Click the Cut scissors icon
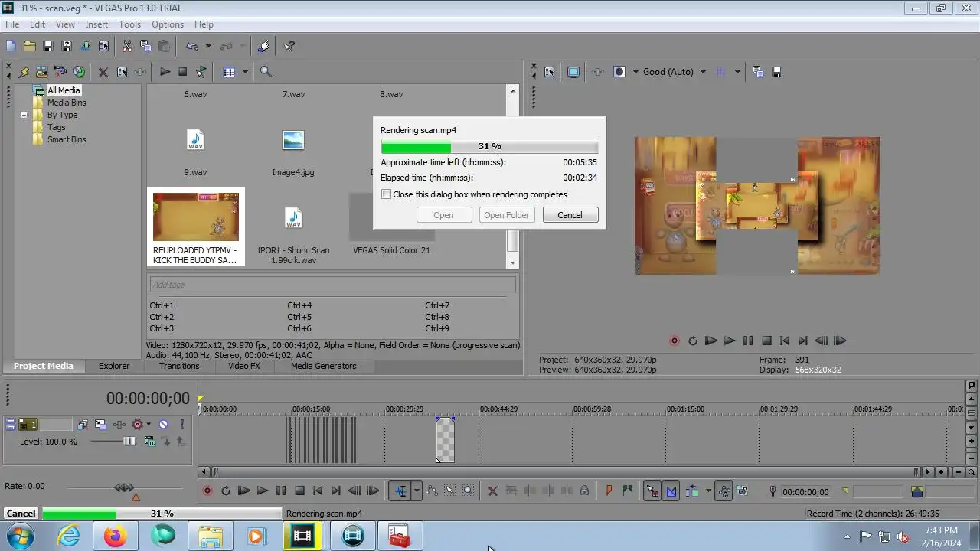980x551 pixels. [127, 46]
